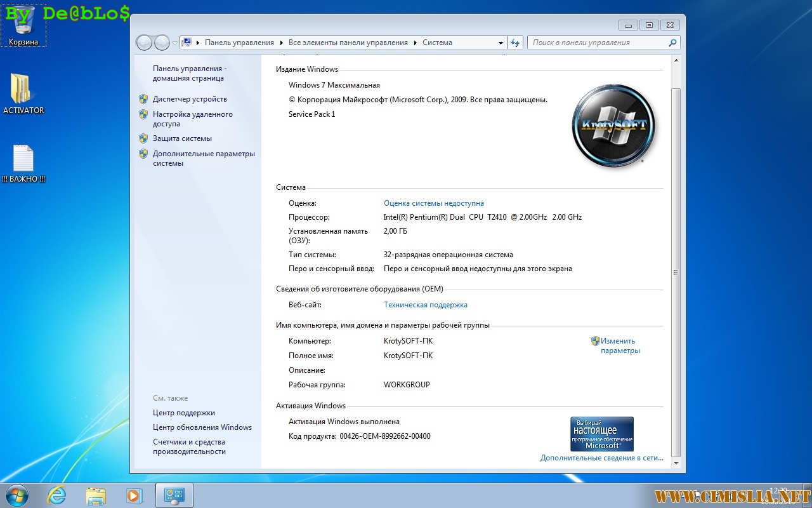
Task: Click the Windows 7 Максимальная edition text
Action: (334, 85)
